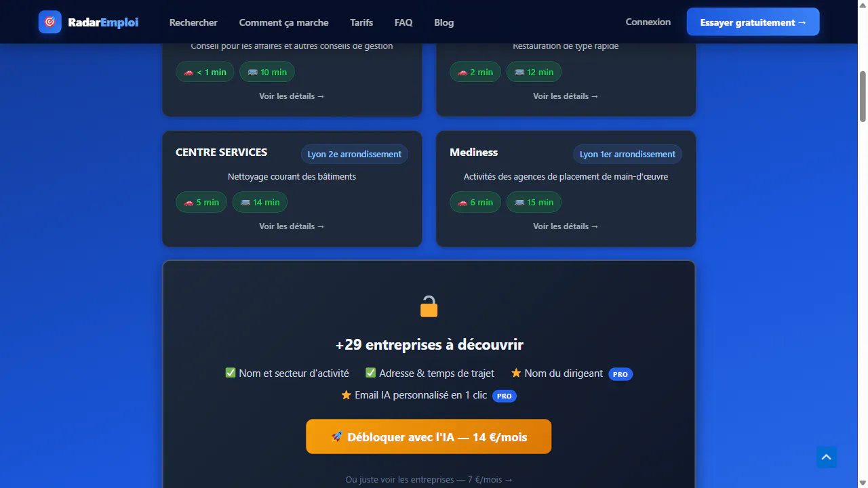This screenshot has width=868, height=488.
Task: Open the FAQ section
Action: click(x=403, y=22)
